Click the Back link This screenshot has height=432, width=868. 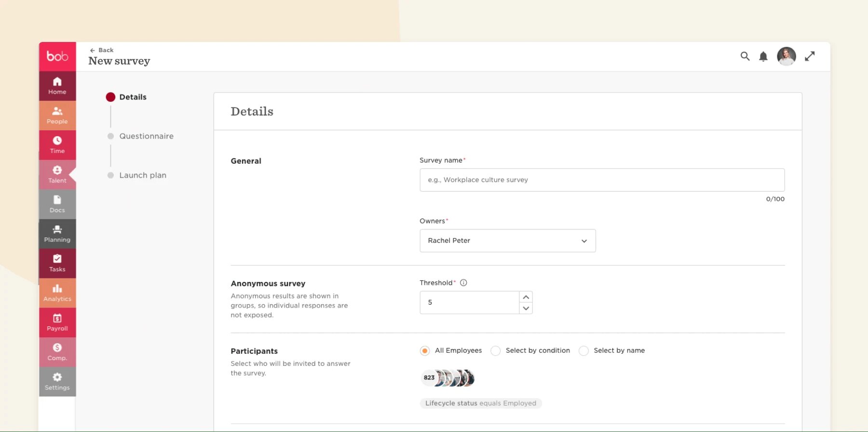tap(102, 50)
